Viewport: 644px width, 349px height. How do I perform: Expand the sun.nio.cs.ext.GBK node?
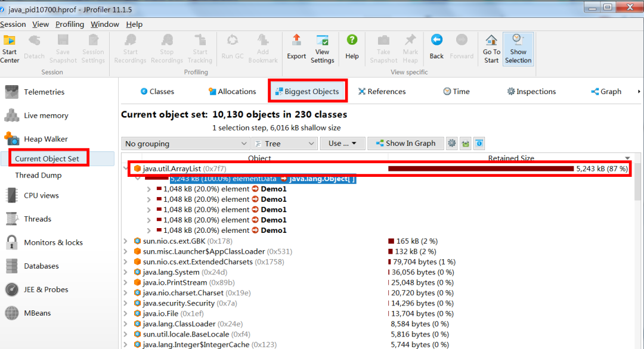(126, 241)
